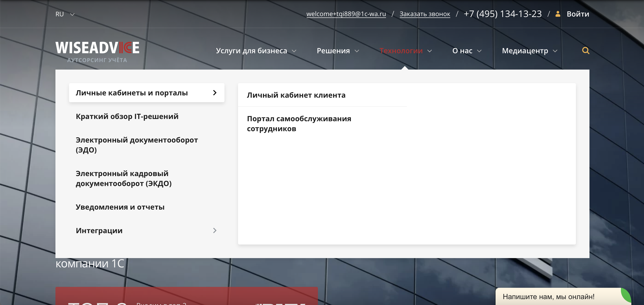Open Уведомления и отчеты
The width and height of the screenshot is (644, 305).
[120, 207]
